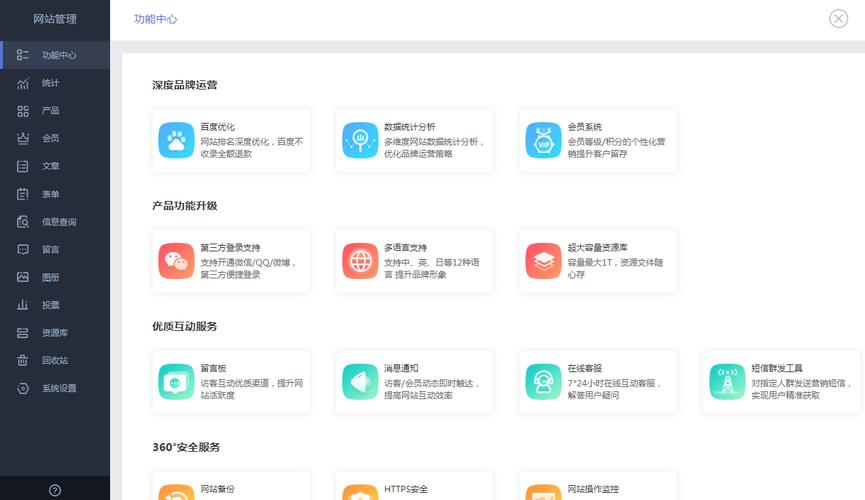Viewport: 865px width, 500px height.
Task: Click the HTTPS安全 card title
Action: (x=405, y=489)
